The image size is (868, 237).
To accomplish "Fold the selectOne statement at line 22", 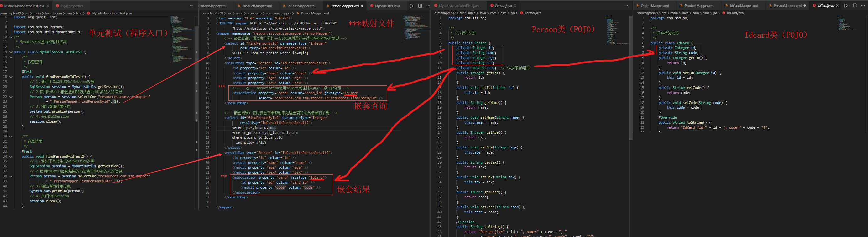I will pyautogui.click(x=11, y=97).
